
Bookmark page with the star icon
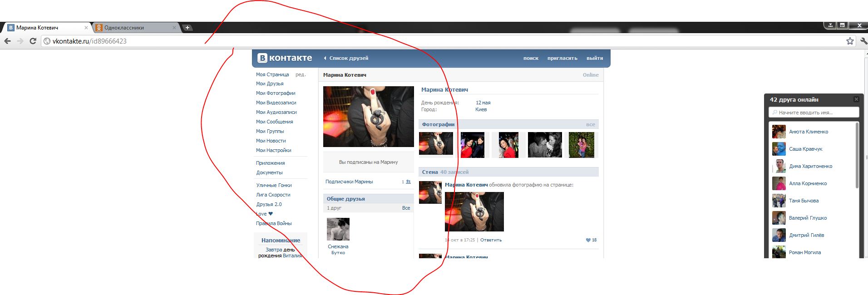850,41
